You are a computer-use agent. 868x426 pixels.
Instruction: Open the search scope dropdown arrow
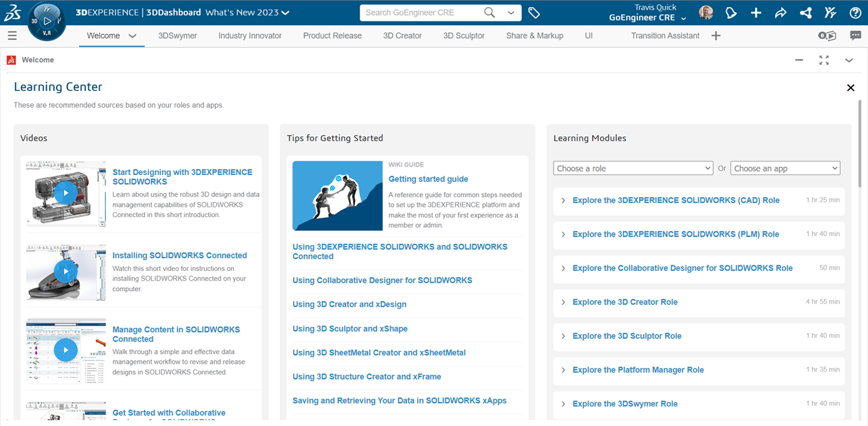[512, 12]
